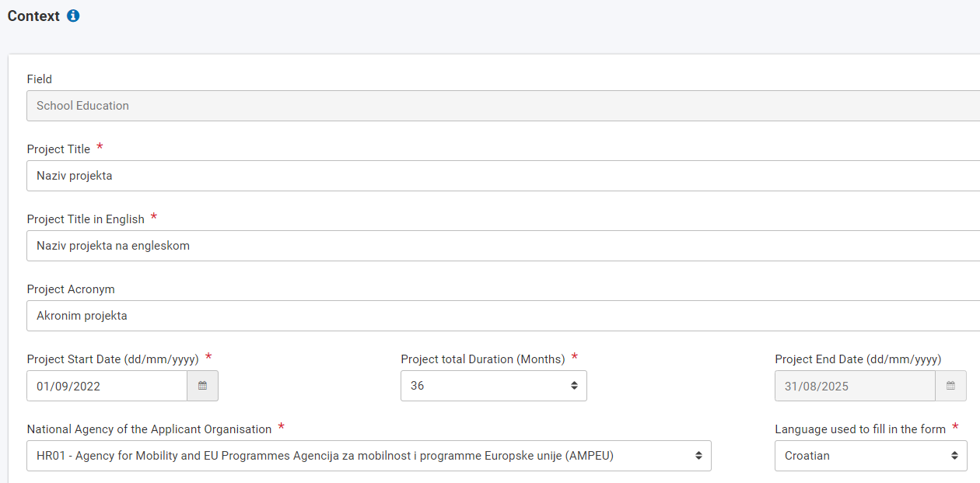Open the Project total Duration dropdown
980x483 pixels.
[x=493, y=386]
